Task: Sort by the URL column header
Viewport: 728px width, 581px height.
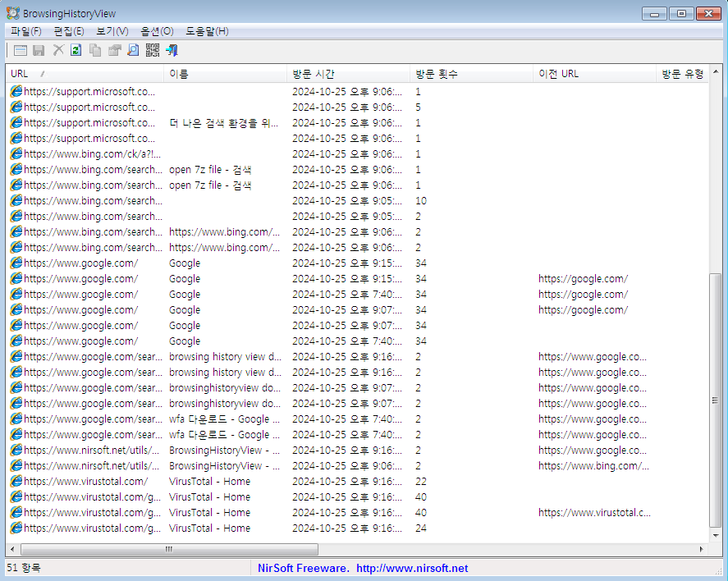Action: click(85, 74)
